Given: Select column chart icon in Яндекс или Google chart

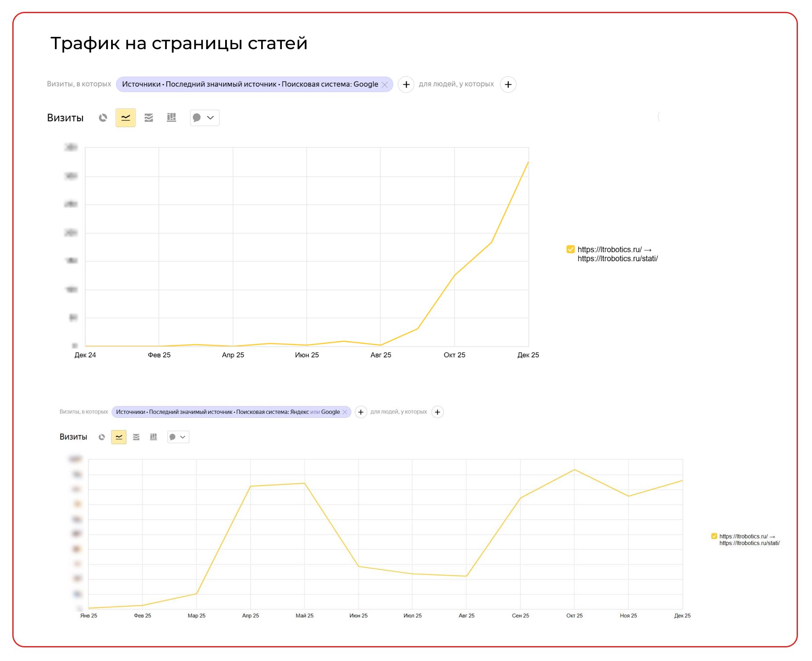Looking at the screenshot, I should [x=153, y=437].
